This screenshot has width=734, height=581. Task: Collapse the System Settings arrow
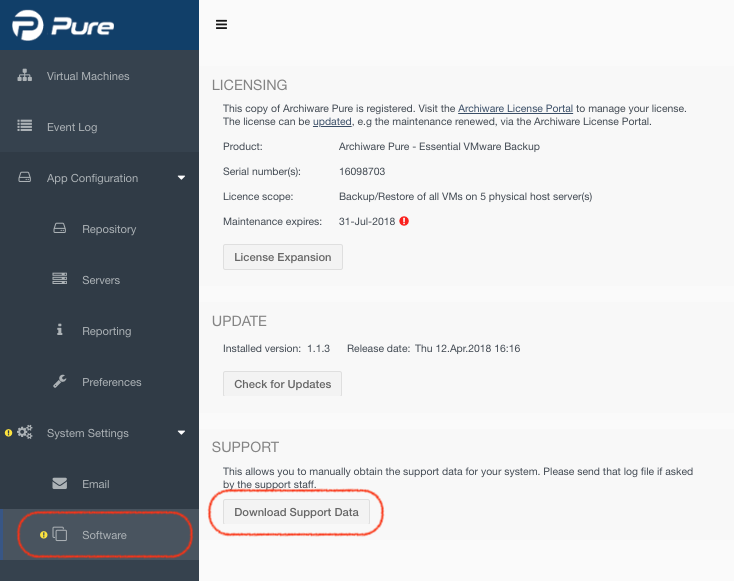[x=182, y=433]
